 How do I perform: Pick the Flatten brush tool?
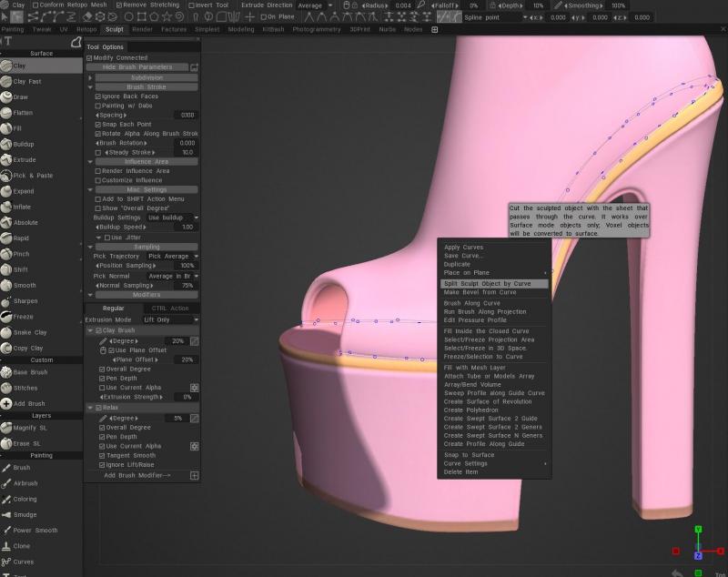(x=23, y=113)
